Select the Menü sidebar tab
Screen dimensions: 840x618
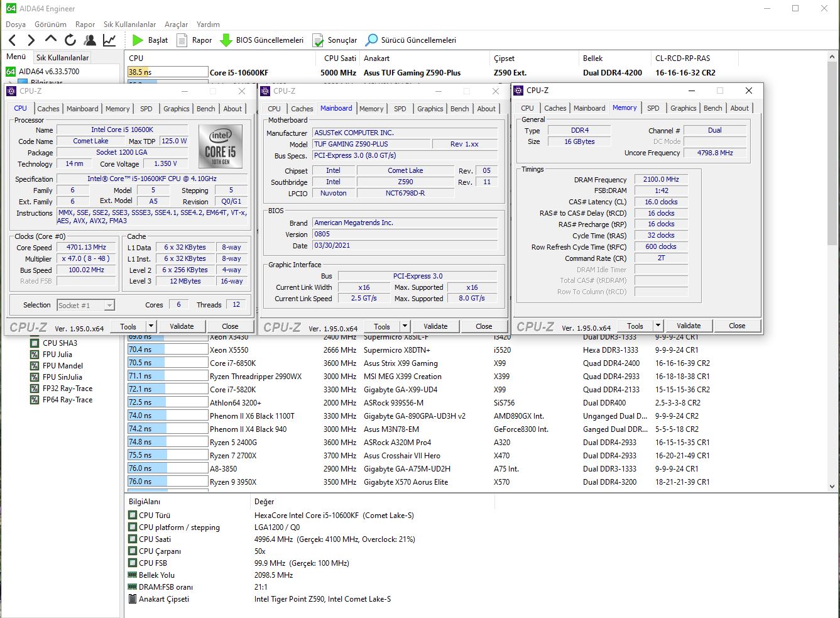[x=16, y=57]
